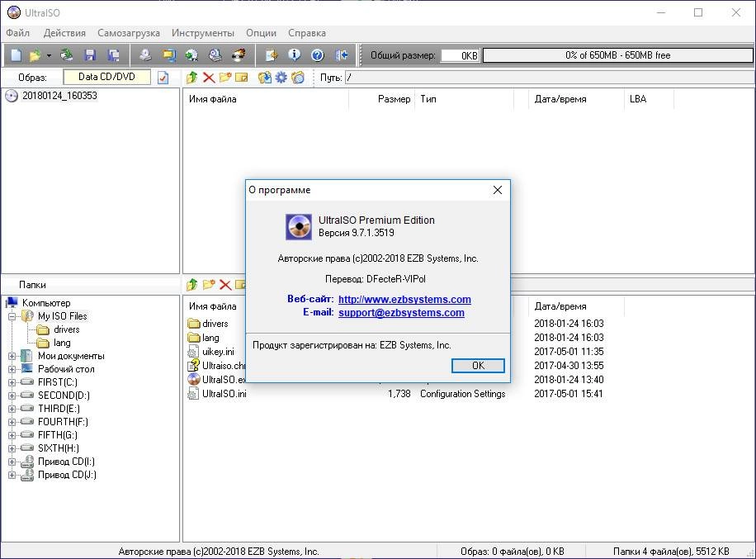Open the Файл menu
Image resolution: width=756 pixels, height=559 pixels.
pyautogui.click(x=18, y=33)
